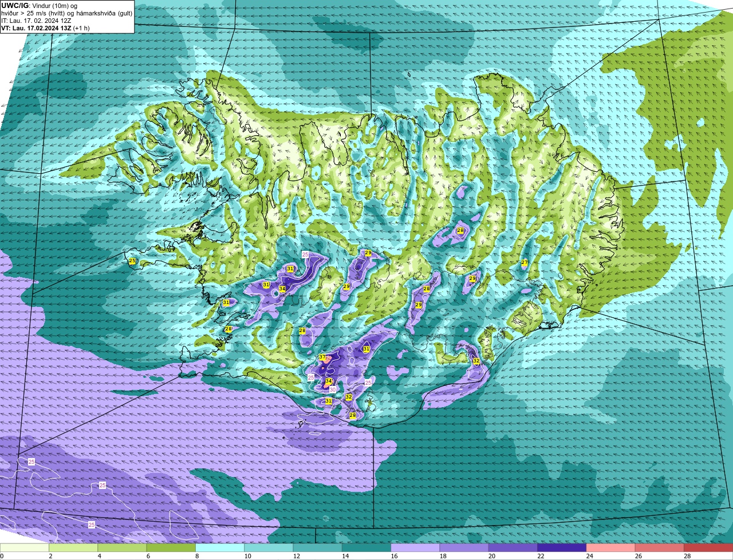Select the 2–4 m/s legend color band
The image size is (733, 560).
pyautogui.click(x=73, y=547)
